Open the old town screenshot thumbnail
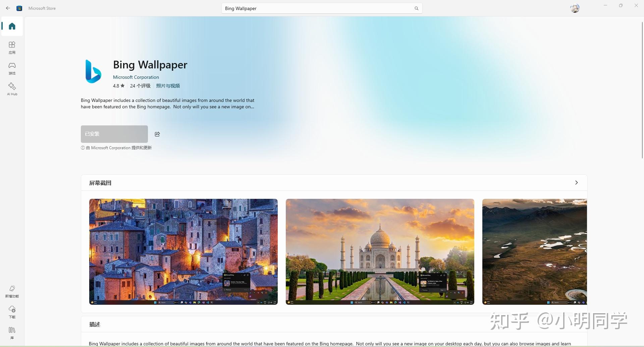Screen dimensions: 644x347 click(x=183, y=252)
